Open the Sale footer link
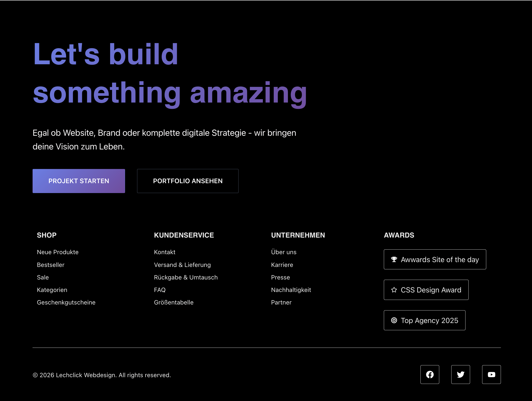 [43, 277]
